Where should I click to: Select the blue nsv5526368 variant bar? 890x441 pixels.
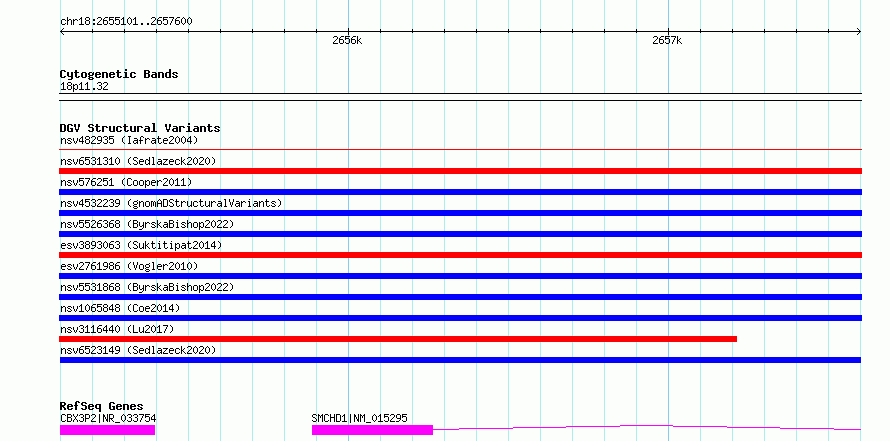pos(460,234)
